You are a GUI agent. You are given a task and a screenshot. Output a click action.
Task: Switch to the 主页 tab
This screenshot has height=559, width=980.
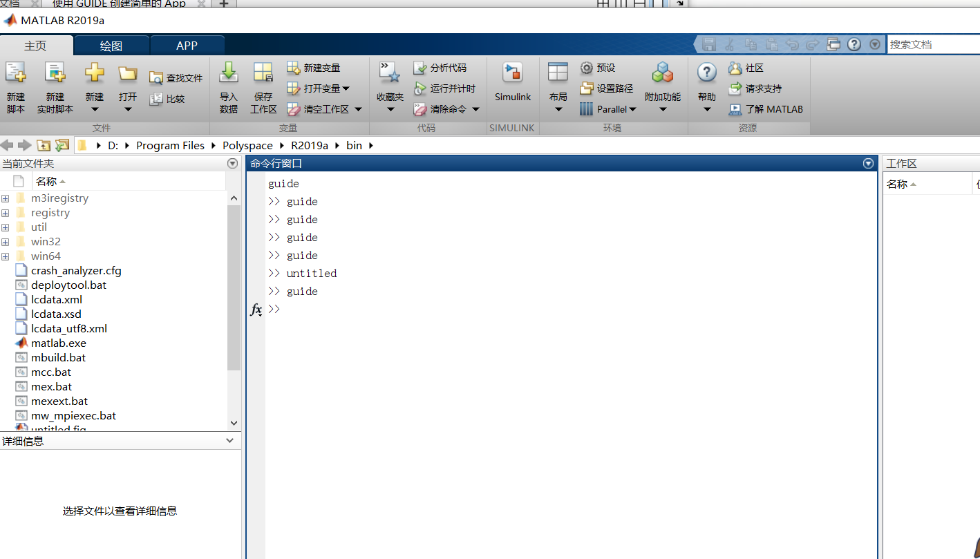[x=35, y=46]
